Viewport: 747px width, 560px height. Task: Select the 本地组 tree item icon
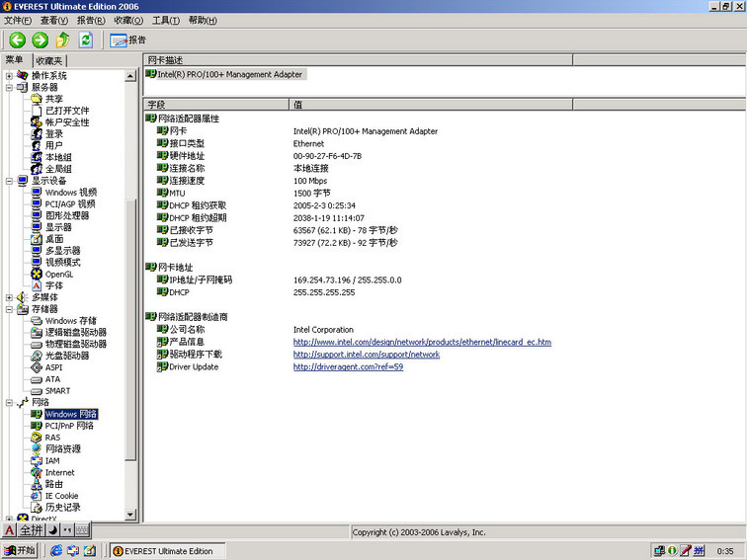37,157
